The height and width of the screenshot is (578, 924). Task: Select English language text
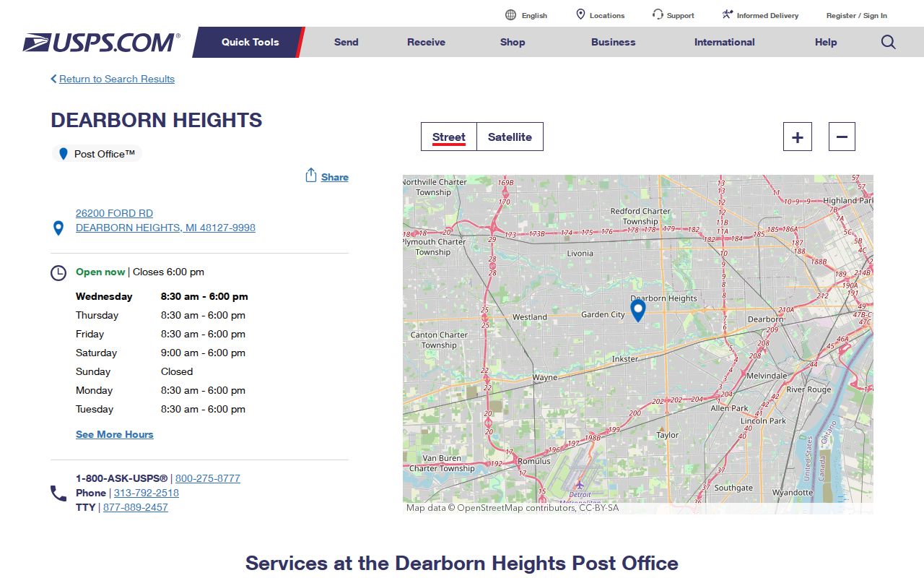coord(534,15)
